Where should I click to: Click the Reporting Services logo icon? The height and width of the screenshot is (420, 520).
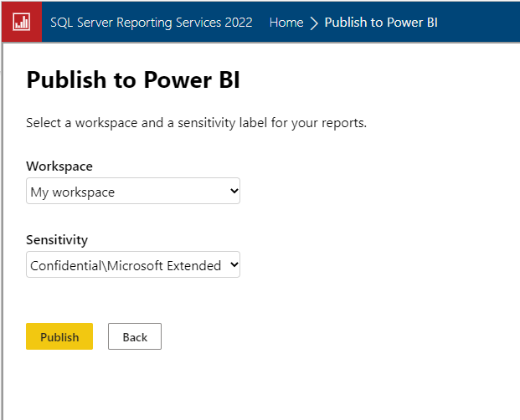click(x=22, y=22)
